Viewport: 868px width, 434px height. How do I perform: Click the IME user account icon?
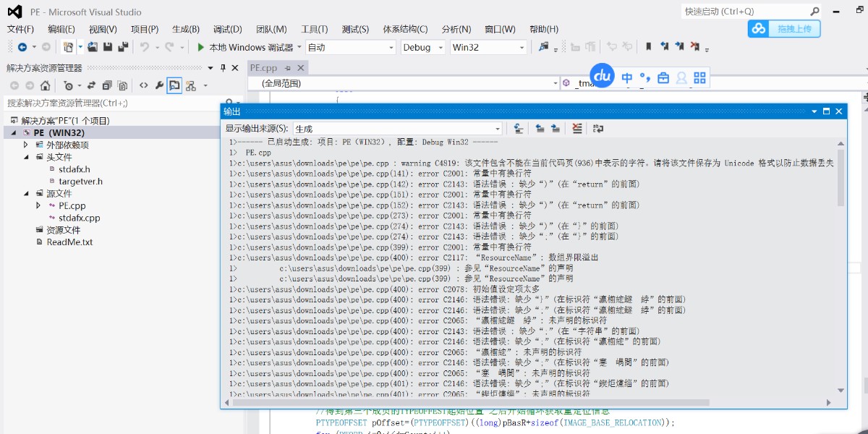point(681,77)
